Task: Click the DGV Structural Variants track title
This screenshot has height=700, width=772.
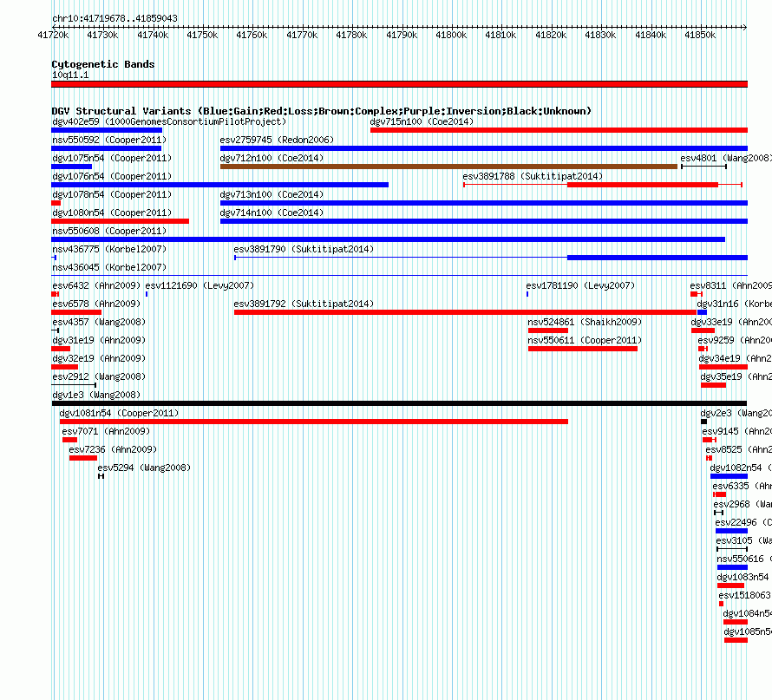Action: tap(322, 111)
